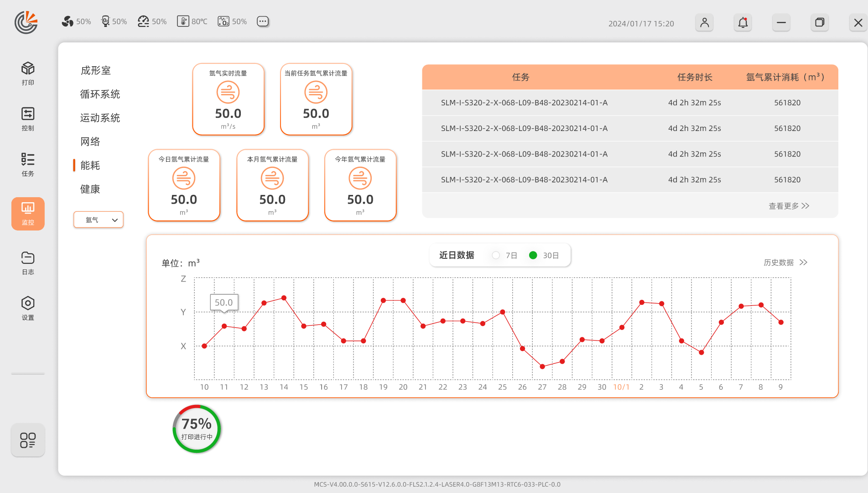
Task: Click the notification bell icon
Action: [x=743, y=23]
